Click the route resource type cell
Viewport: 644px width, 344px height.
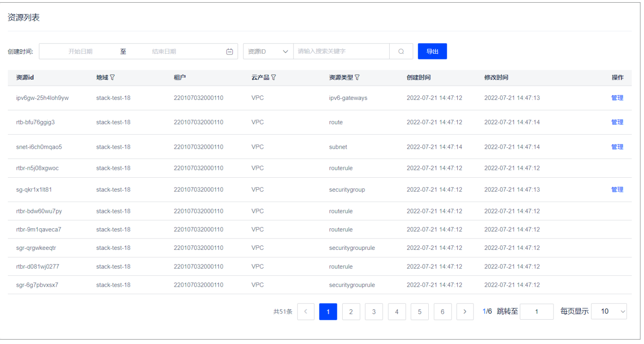coord(336,122)
